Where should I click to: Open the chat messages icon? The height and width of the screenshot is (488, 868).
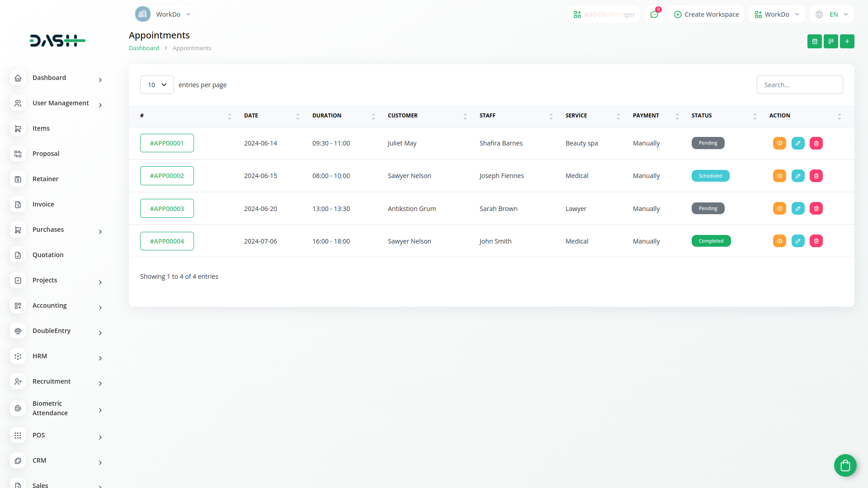654,14
